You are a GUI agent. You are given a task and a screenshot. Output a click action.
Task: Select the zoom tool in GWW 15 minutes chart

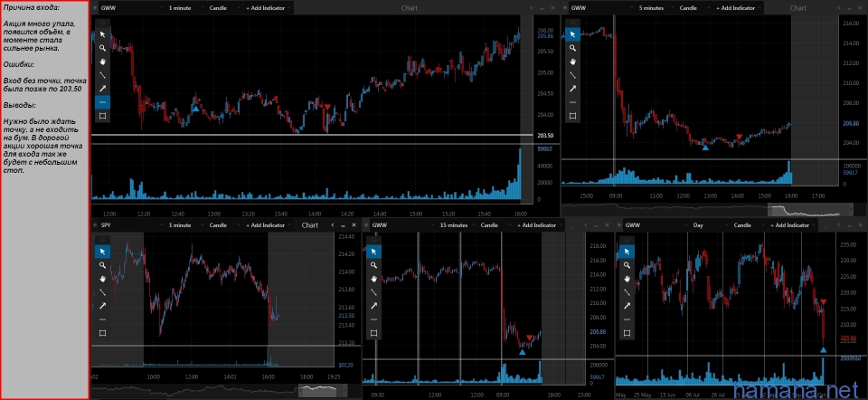(x=373, y=265)
